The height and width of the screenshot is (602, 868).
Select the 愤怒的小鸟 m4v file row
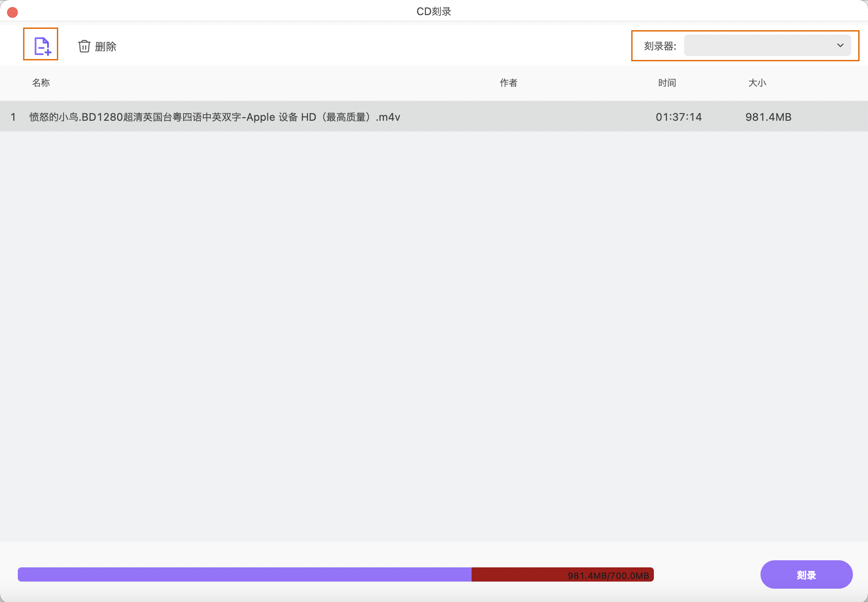[x=215, y=117]
